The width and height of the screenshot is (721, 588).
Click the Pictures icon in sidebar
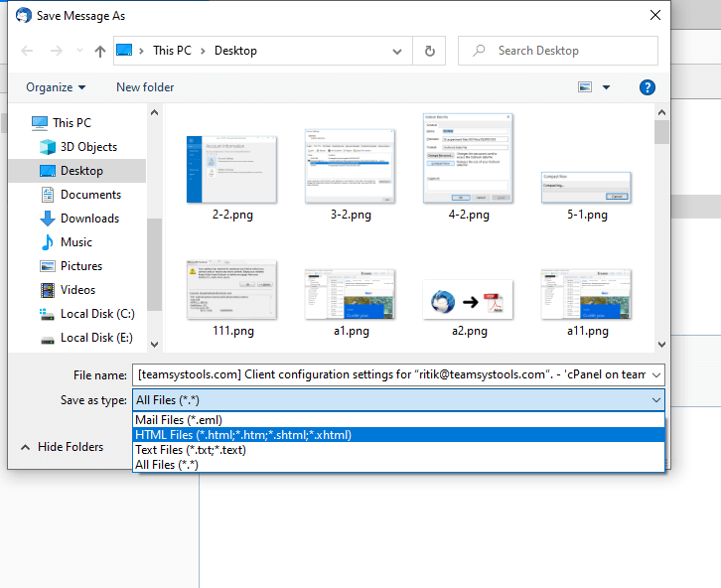[x=48, y=266]
